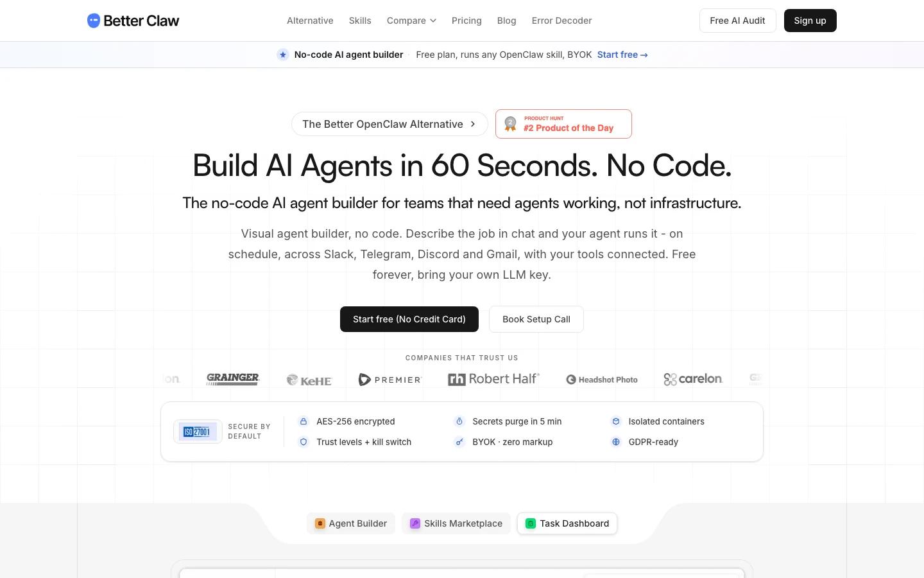Viewport: 924px width, 578px height.
Task: Click the green Task Dashboard tab icon
Action: coord(531,523)
